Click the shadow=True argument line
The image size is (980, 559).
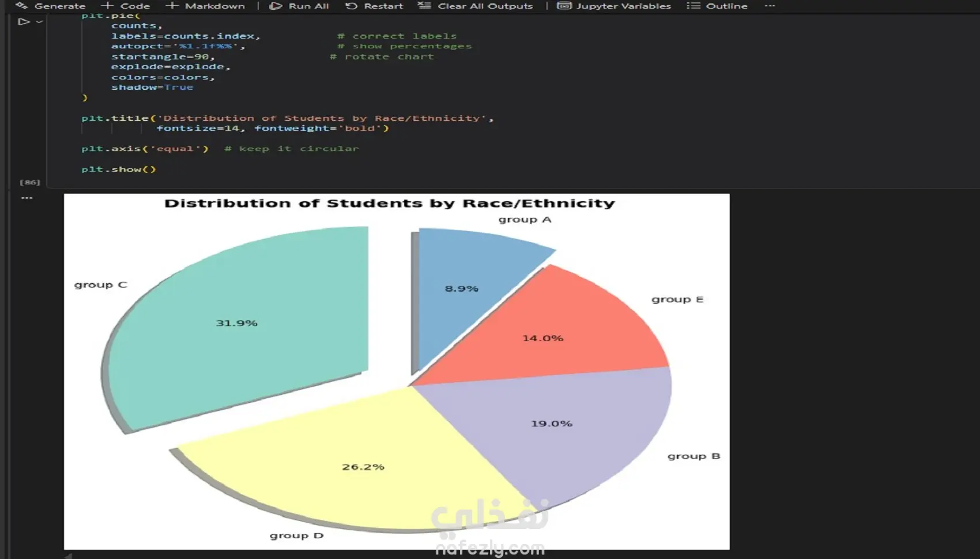click(x=152, y=87)
